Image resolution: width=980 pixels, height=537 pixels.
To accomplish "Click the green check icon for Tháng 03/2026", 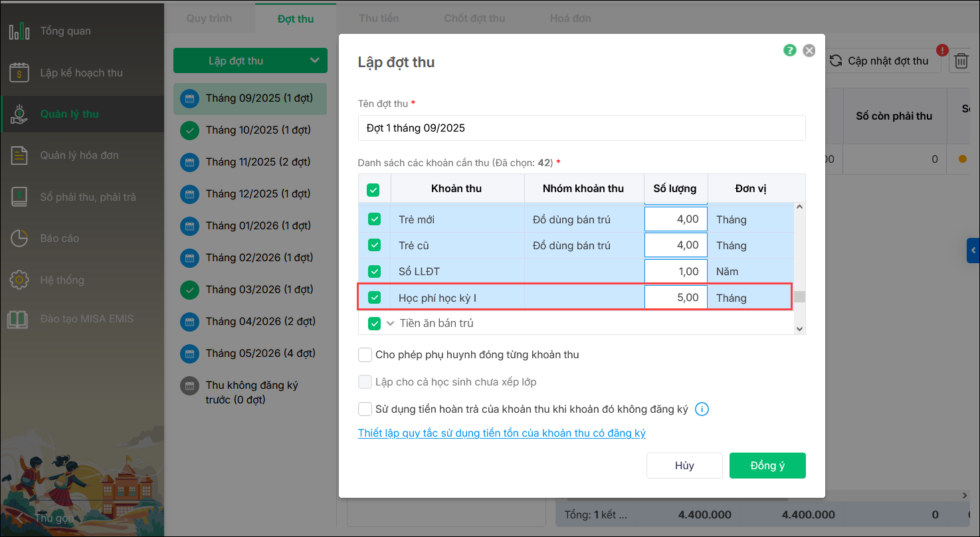I will [189, 290].
